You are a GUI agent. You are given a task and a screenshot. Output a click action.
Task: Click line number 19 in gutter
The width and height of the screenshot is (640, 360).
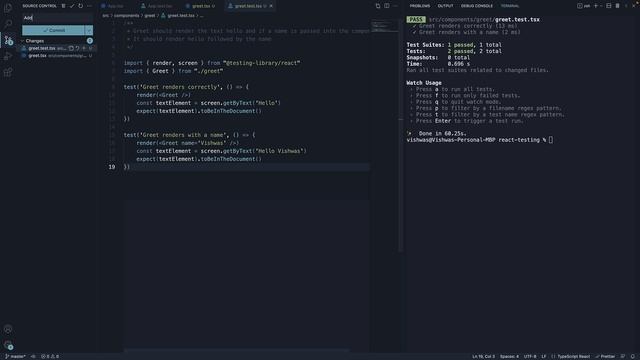click(x=112, y=167)
